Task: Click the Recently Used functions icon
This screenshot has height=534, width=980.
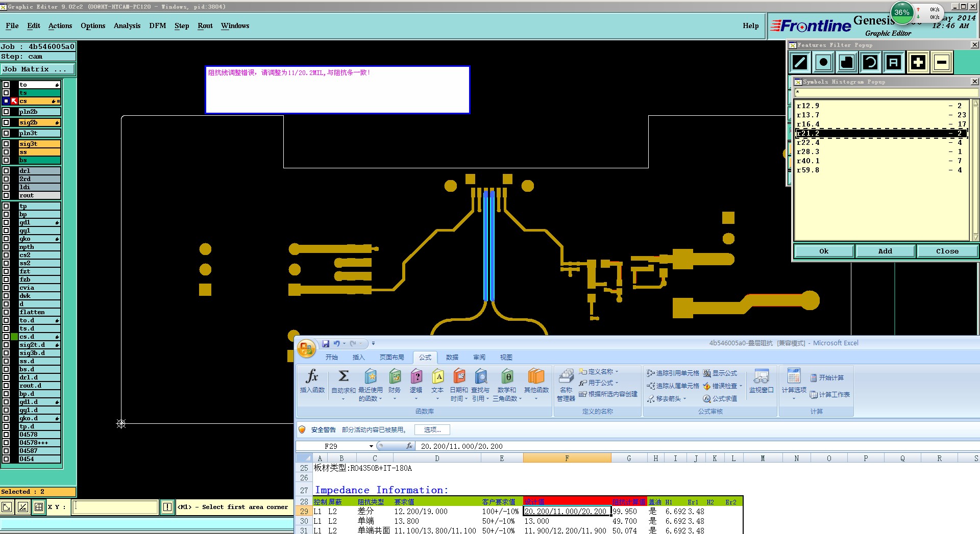Action: [371, 376]
